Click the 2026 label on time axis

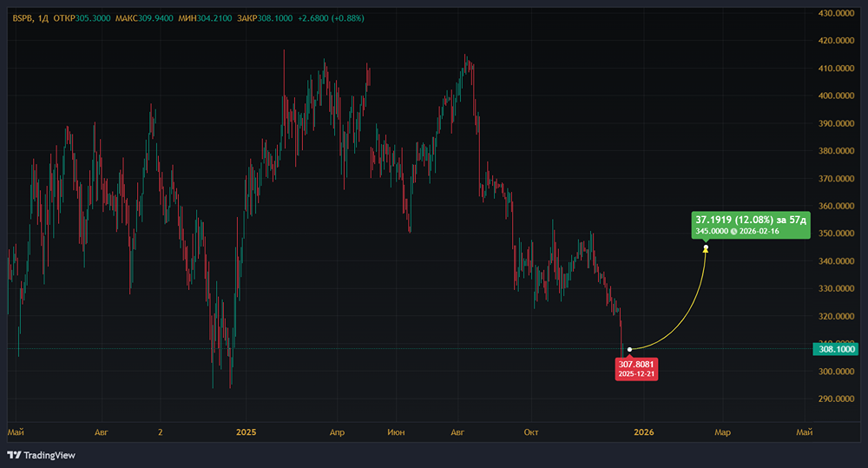pyautogui.click(x=643, y=432)
